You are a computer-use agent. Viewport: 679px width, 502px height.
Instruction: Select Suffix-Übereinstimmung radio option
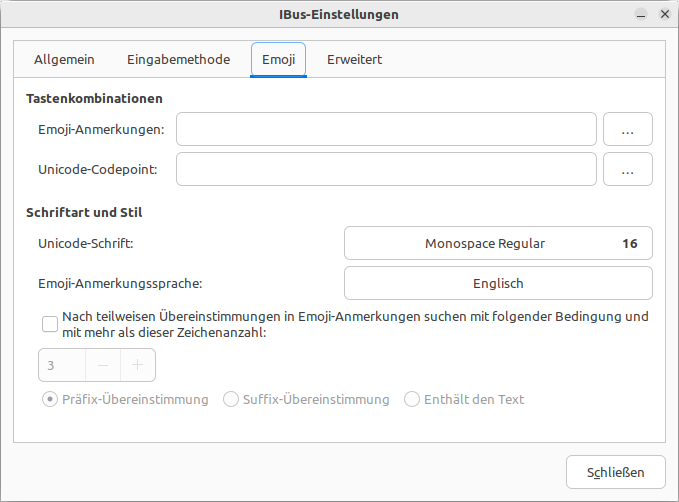pos(231,399)
